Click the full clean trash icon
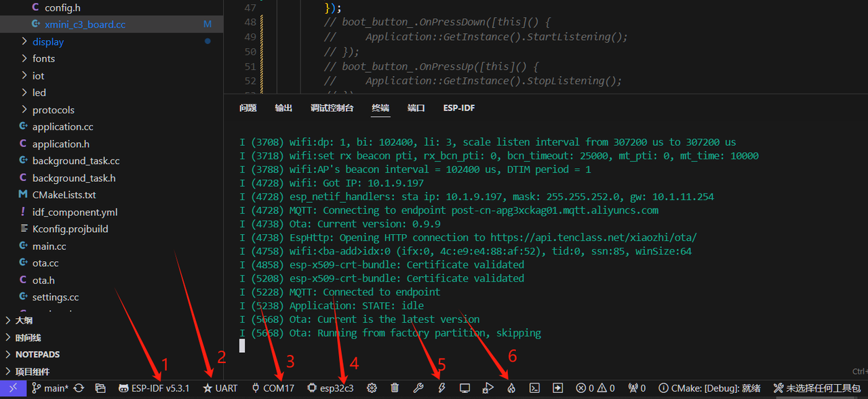868x399 pixels. 395,388
